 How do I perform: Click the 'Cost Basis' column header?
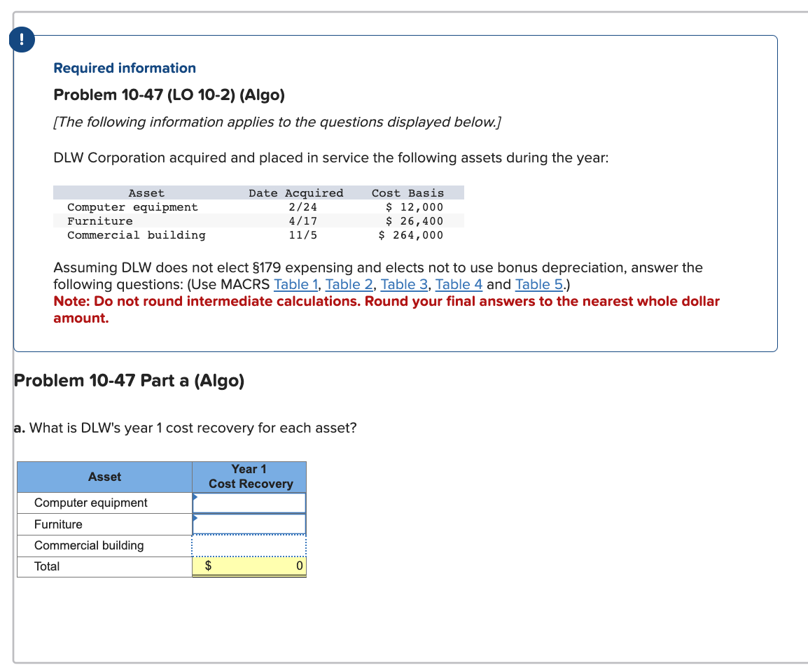[408, 192]
